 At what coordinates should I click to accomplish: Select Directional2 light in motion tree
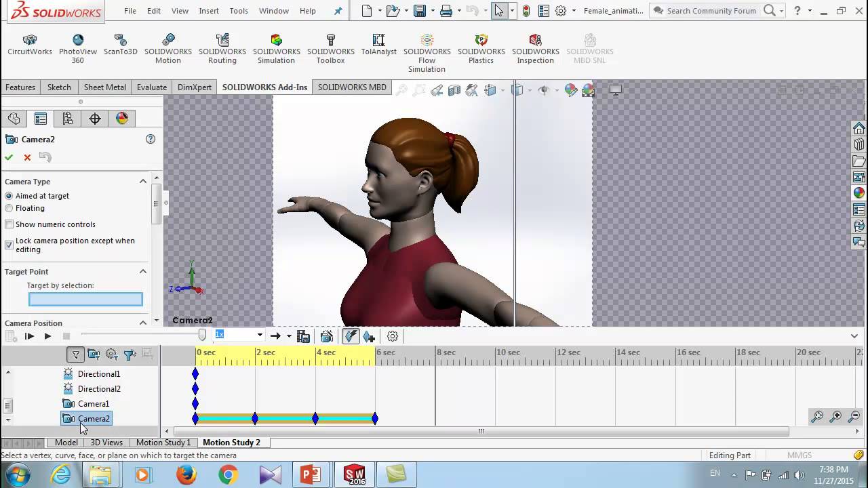[x=92, y=389]
